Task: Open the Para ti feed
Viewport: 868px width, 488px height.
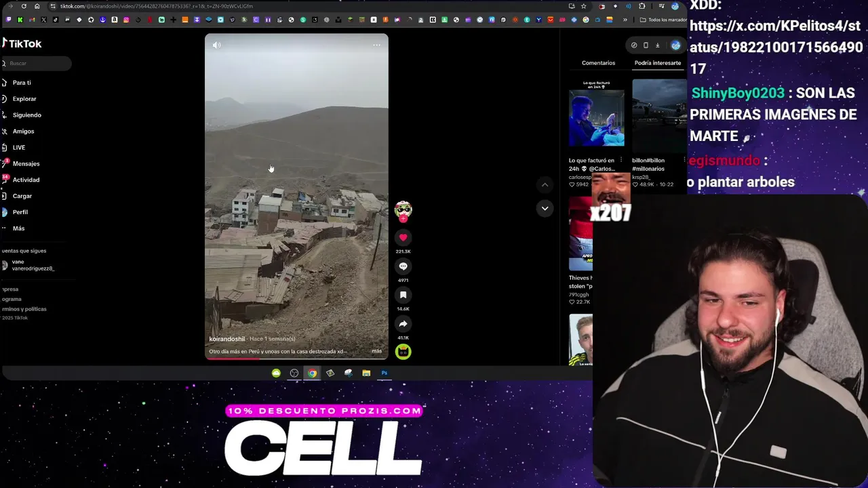Action: pyautogui.click(x=21, y=83)
